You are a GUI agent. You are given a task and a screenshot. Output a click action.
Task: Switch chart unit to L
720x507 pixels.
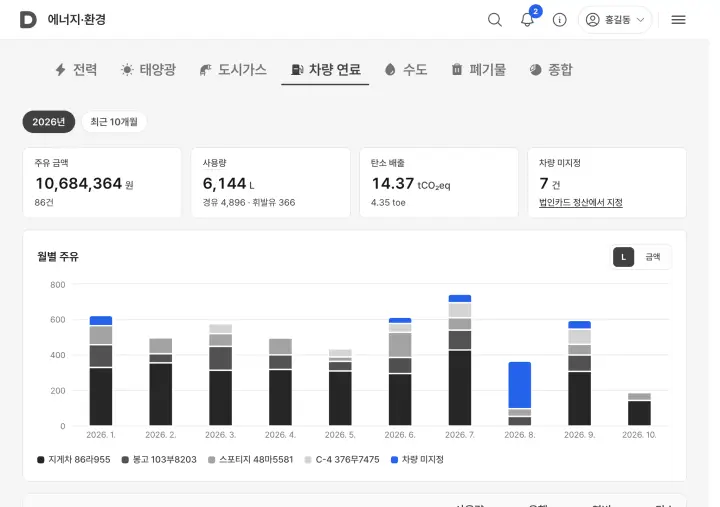click(x=624, y=257)
